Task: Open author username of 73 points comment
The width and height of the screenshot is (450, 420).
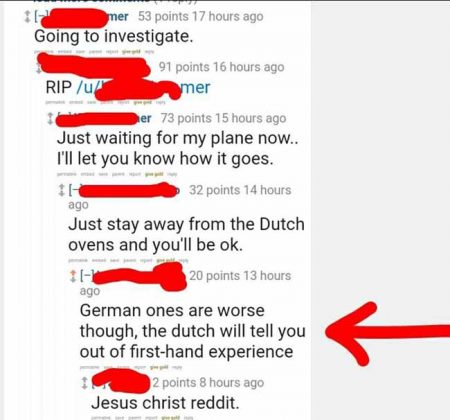Action: coord(104,118)
